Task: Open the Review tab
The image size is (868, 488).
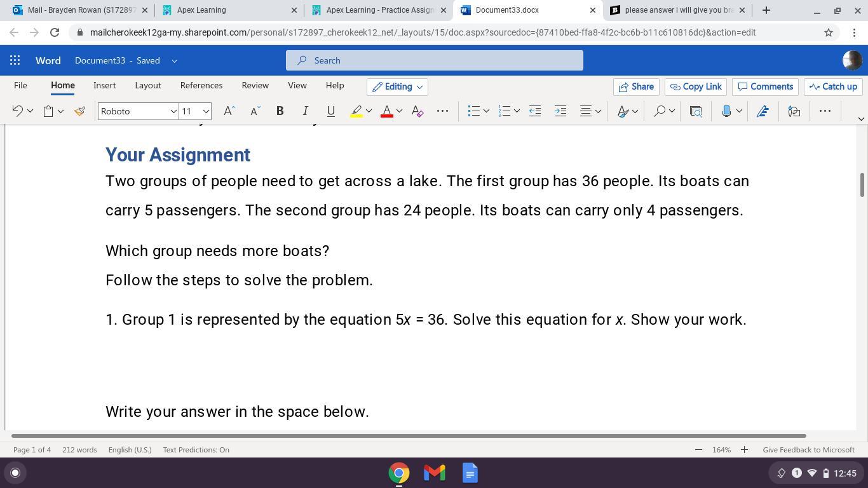Action: [x=255, y=86]
